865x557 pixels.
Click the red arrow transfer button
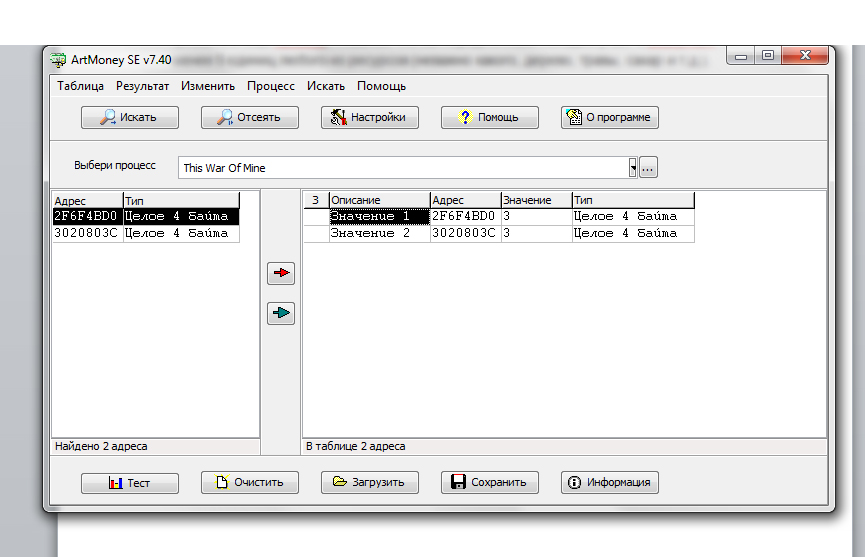click(281, 274)
